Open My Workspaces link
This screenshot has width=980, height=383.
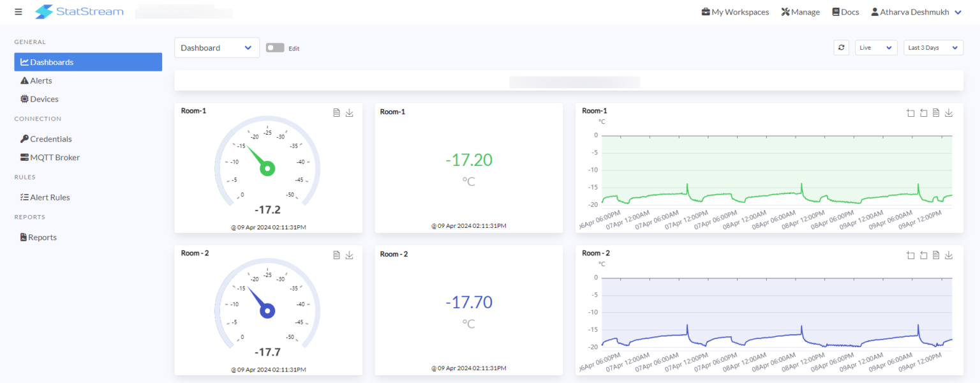pyautogui.click(x=735, y=12)
